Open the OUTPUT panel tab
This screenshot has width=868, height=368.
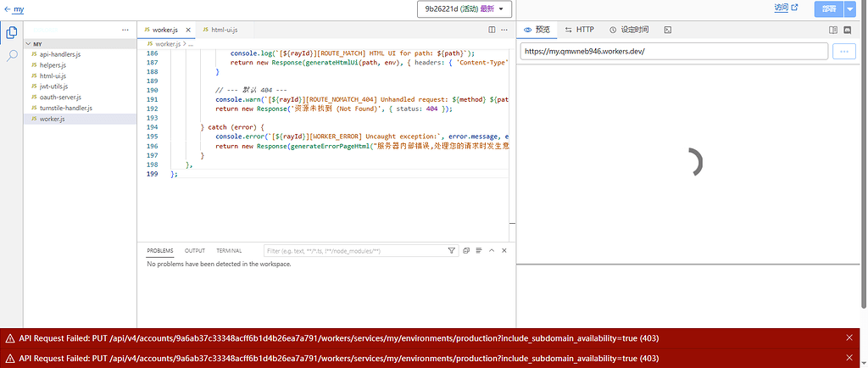(x=195, y=251)
